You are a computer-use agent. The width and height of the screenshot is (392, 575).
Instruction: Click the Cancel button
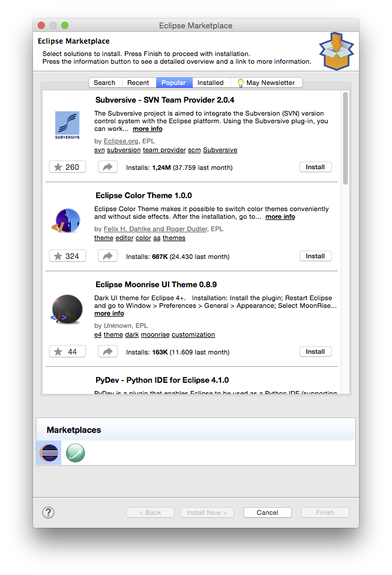pyautogui.click(x=267, y=512)
